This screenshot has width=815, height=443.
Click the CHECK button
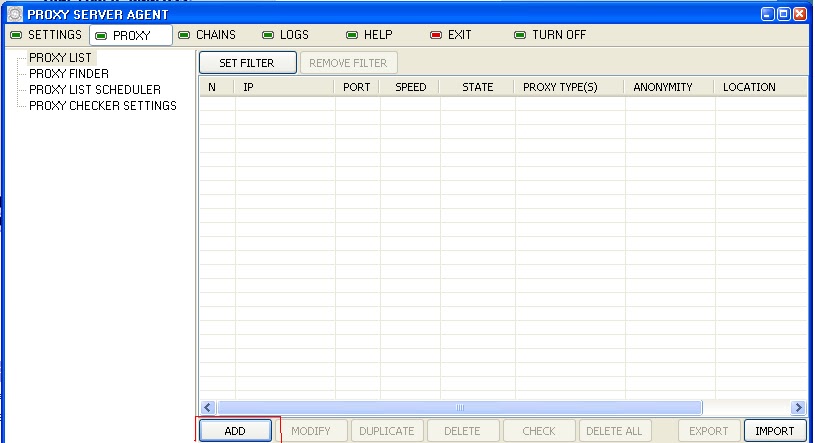[x=539, y=431]
